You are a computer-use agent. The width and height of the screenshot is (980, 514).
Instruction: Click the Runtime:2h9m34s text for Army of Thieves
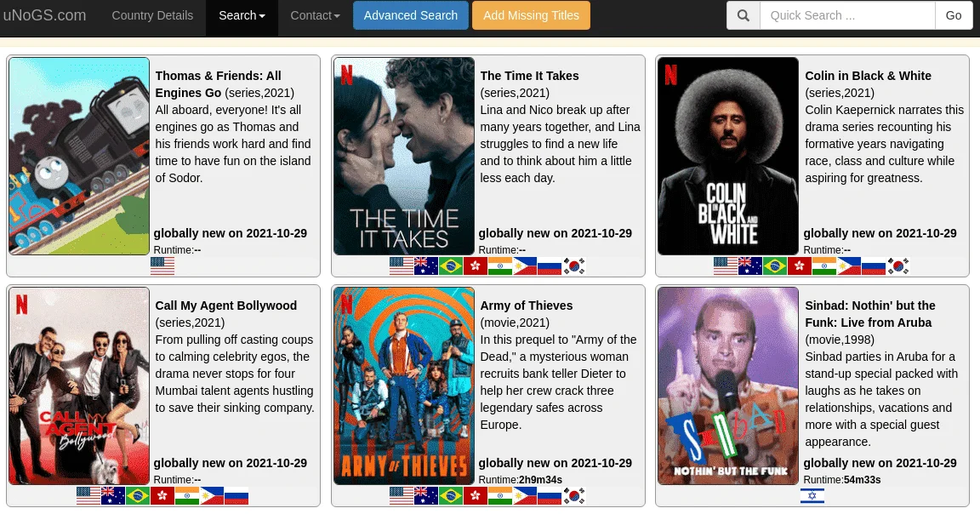tap(520, 480)
